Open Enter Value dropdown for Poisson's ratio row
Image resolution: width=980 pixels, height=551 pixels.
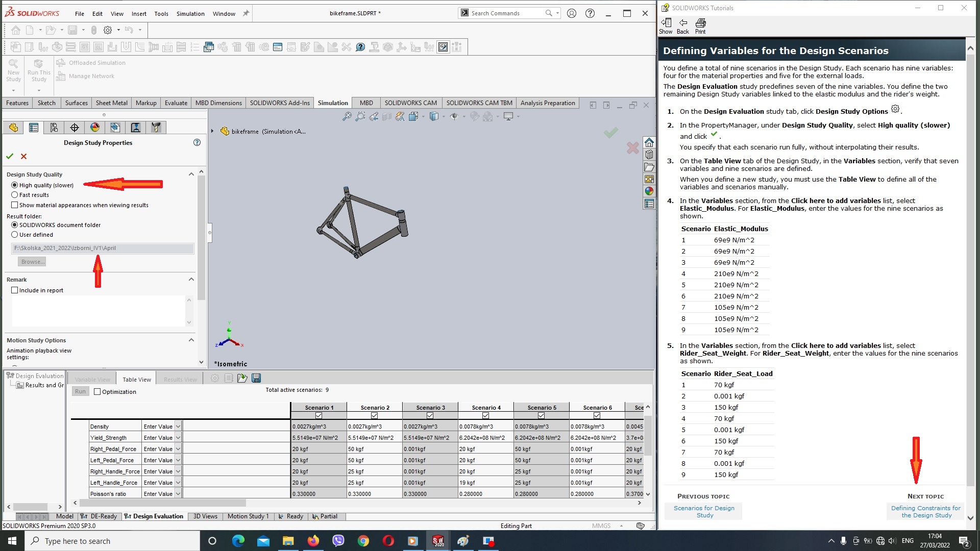coord(178,494)
